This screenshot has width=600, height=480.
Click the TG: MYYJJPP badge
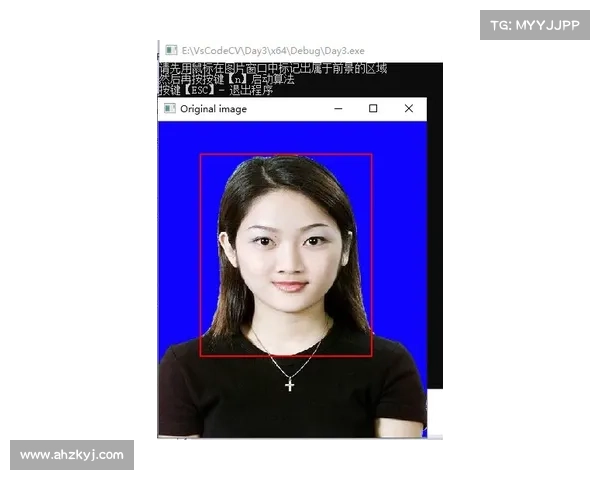(535, 25)
